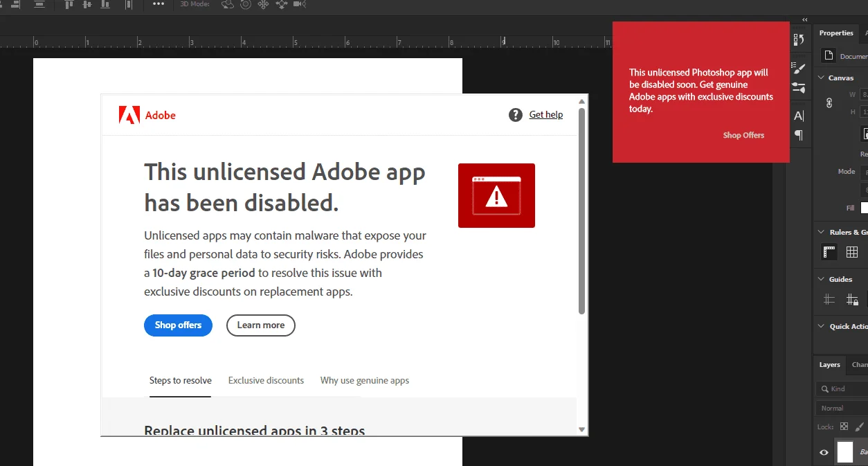868x466 pixels.
Task: Collapse the Guides section
Action: (821, 279)
